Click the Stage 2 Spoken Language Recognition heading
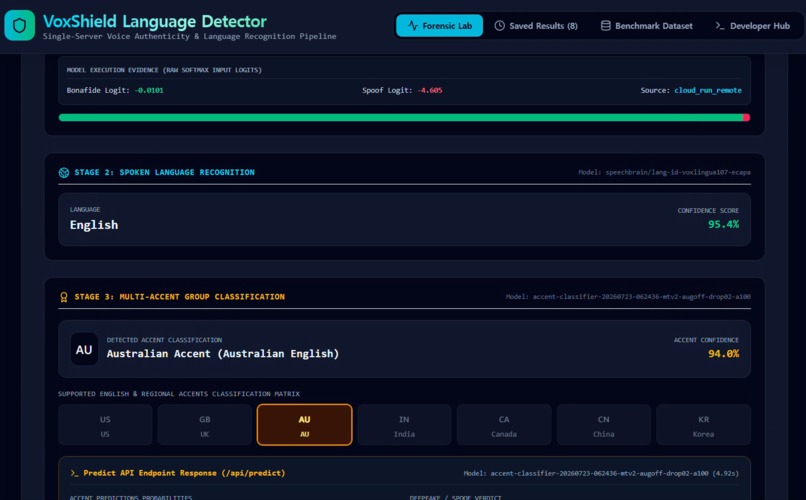 pyautogui.click(x=164, y=173)
